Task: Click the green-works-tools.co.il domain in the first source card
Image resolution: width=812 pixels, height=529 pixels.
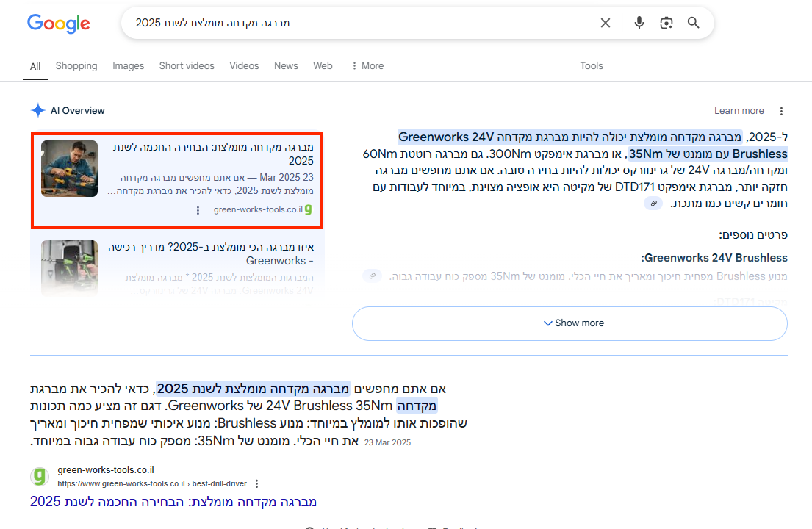Action: click(x=258, y=209)
